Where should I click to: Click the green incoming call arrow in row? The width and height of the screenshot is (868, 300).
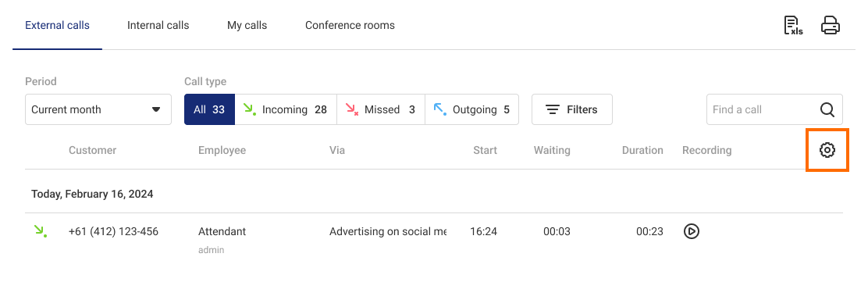40,231
